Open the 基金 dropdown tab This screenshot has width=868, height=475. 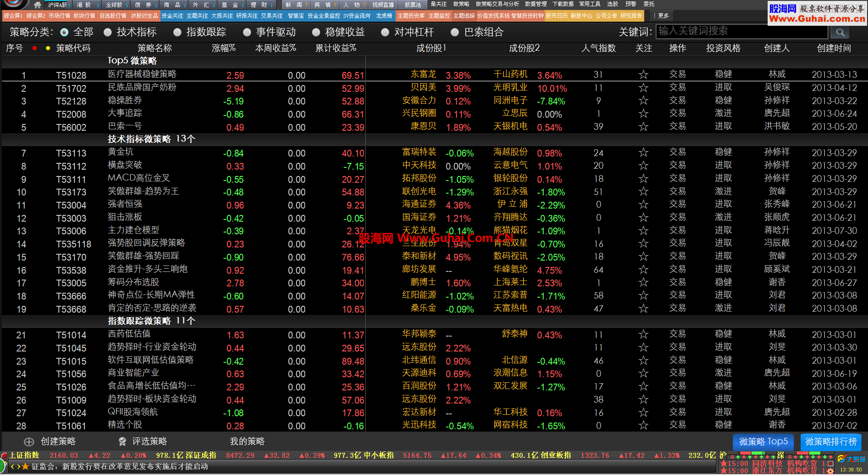click(231, 5)
